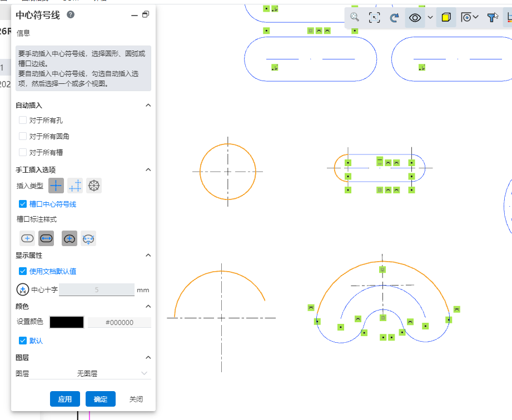Expand the visibility eye dropdown arrow

[x=430, y=18]
